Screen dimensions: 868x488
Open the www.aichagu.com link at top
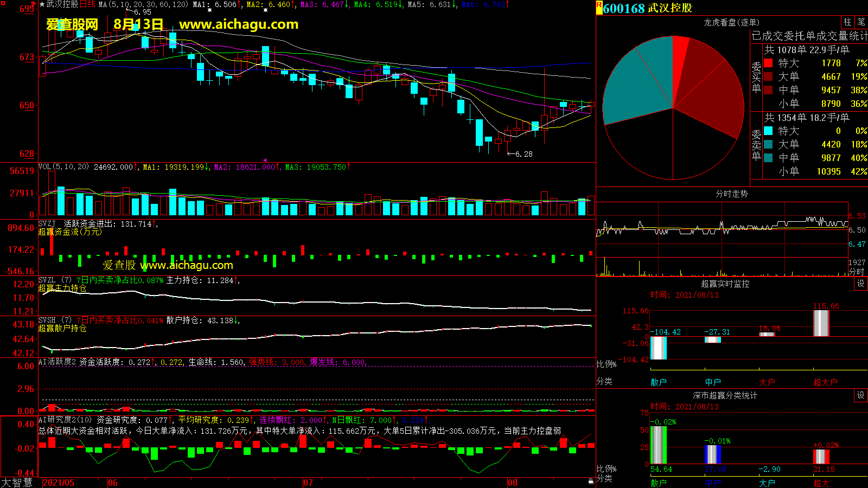(x=239, y=24)
